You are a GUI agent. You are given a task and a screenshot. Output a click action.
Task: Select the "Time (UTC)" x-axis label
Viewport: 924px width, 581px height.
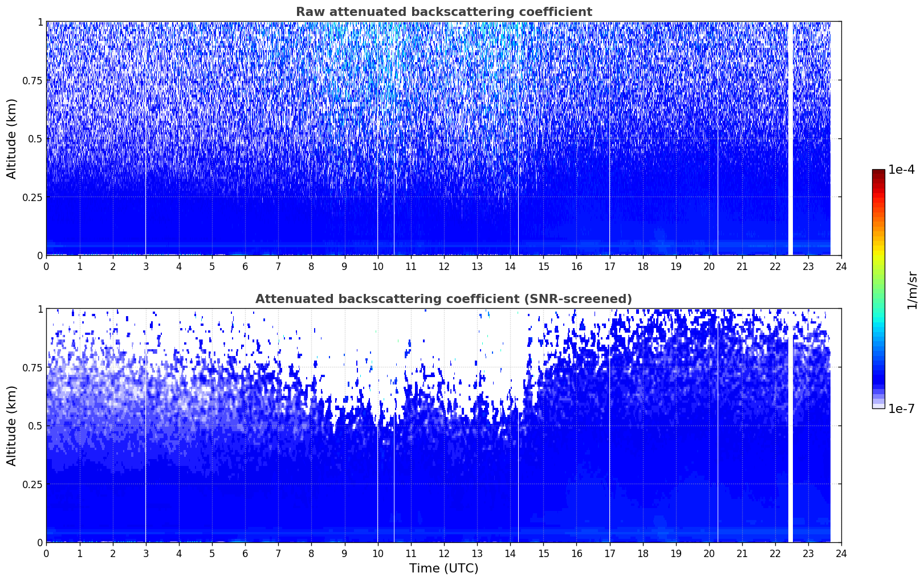coord(443,568)
